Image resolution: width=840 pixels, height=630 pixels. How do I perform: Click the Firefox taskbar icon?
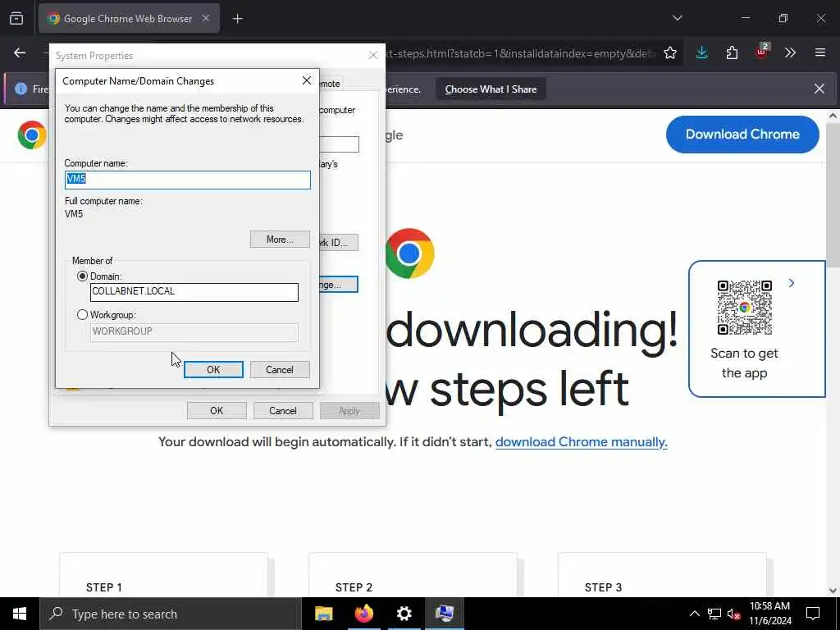click(x=363, y=614)
